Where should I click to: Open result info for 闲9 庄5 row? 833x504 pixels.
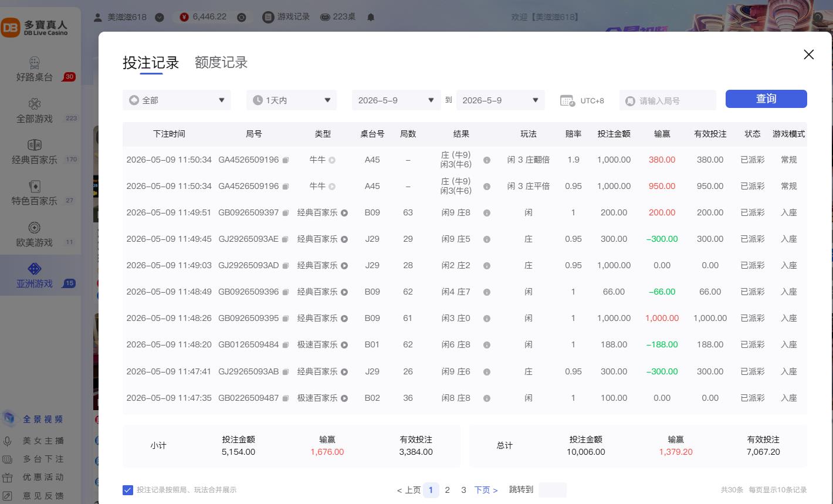click(486, 239)
